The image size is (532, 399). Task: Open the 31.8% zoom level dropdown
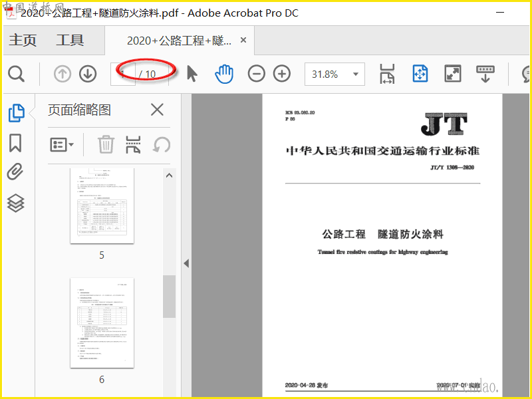tap(334, 74)
